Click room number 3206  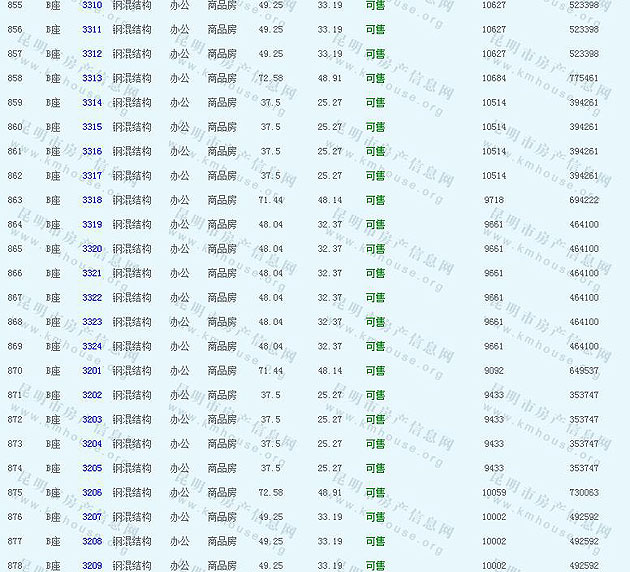92,493
